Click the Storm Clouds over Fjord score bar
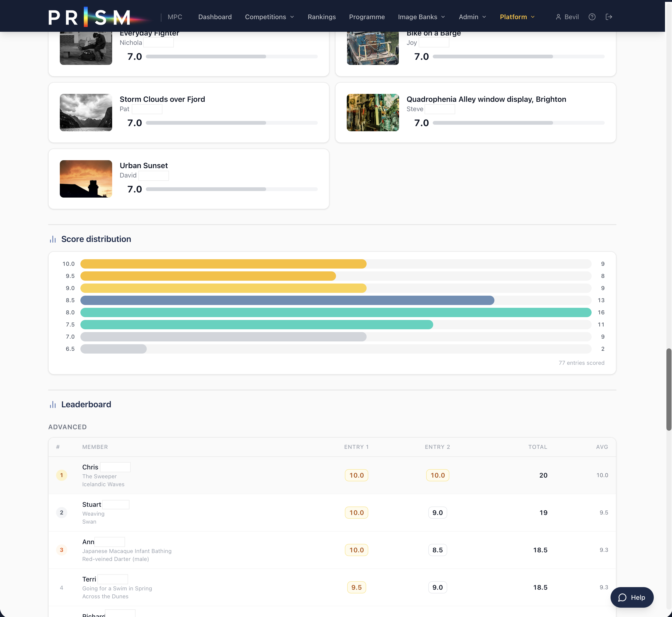This screenshot has width=672, height=617. point(232,123)
